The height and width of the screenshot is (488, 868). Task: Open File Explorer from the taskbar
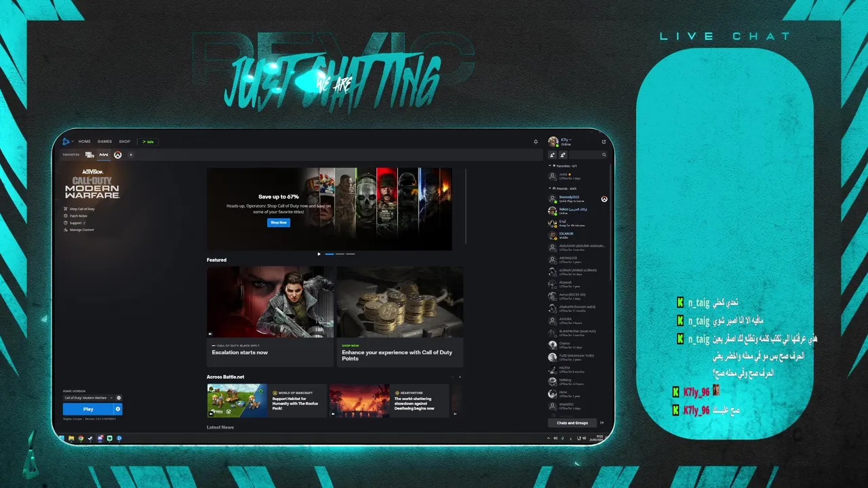[71, 439]
